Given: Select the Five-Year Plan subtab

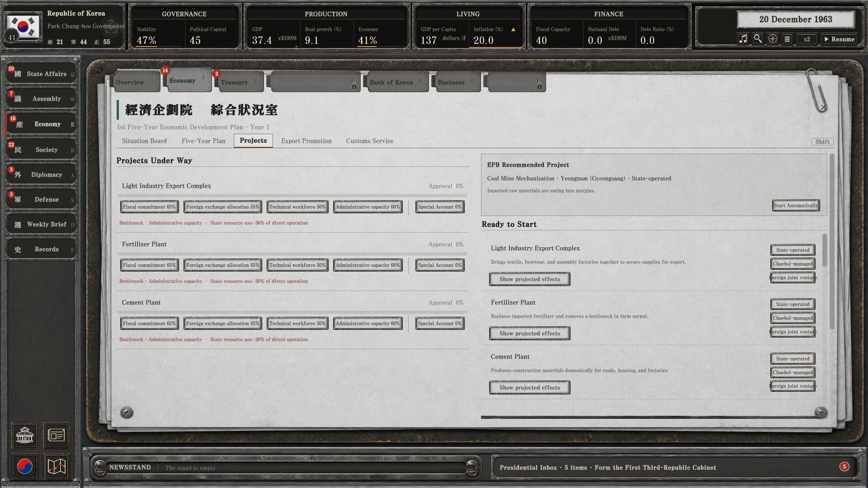Looking at the screenshot, I should pos(203,141).
